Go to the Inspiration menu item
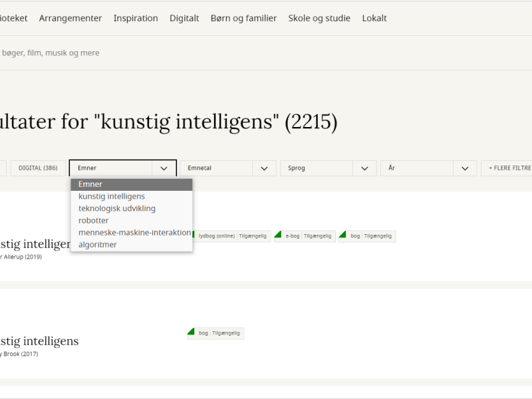This screenshot has width=532, height=399. [136, 18]
